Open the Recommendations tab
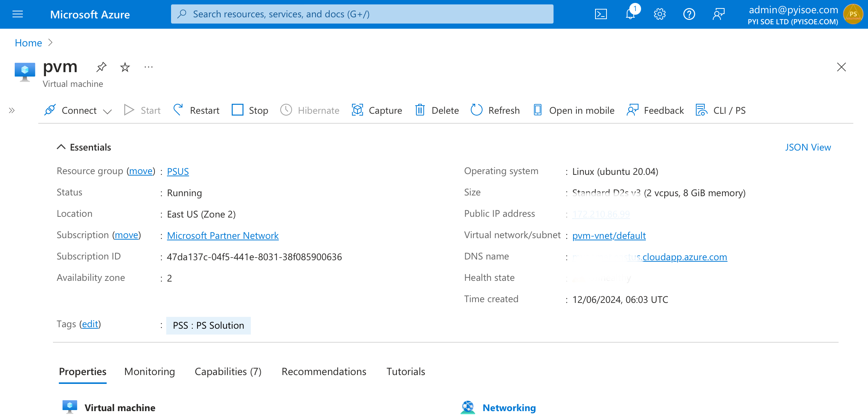 (324, 372)
